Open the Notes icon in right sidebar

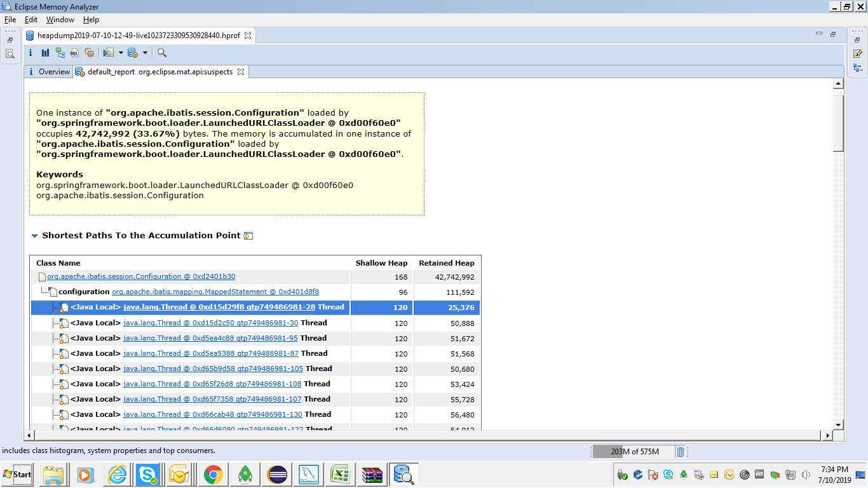pyautogui.click(x=857, y=54)
